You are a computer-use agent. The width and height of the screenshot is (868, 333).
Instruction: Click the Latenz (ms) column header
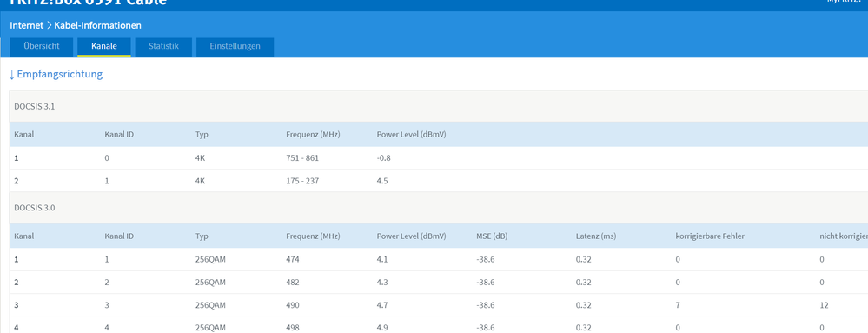tap(596, 236)
